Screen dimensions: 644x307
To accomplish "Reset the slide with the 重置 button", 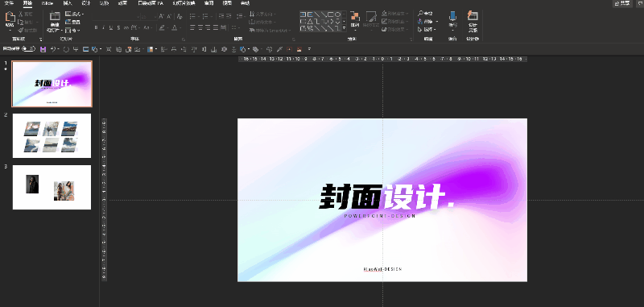I will pos(72,23).
